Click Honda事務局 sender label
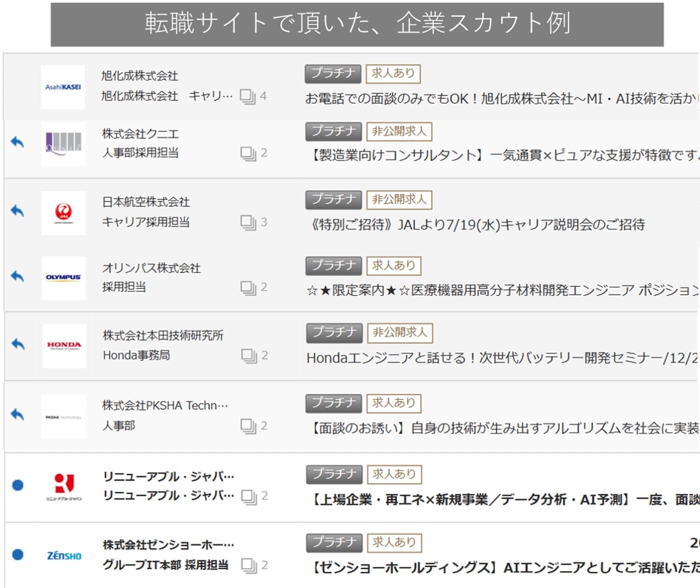700x588 pixels. click(136, 355)
